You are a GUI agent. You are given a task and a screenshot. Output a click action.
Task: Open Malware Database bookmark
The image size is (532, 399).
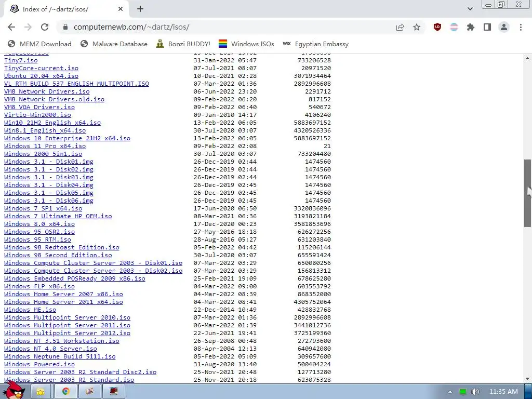114,44
